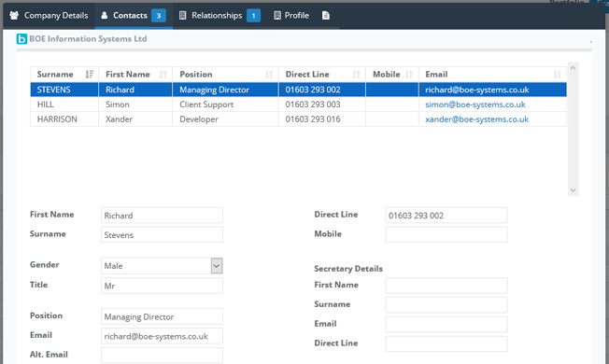Focus the contact Direct Line input field

pyautogui.click(x=446, y=216)
